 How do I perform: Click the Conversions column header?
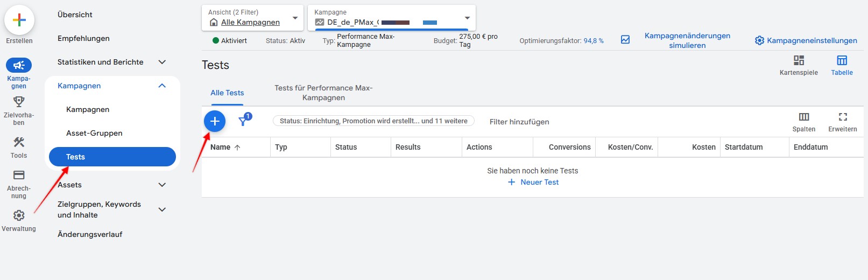(x=569, y=147)
